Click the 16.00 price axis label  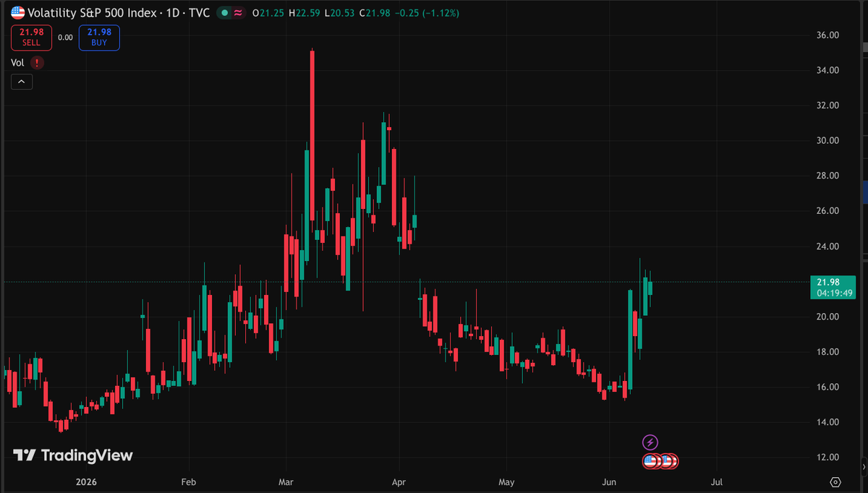coord(827,387)
